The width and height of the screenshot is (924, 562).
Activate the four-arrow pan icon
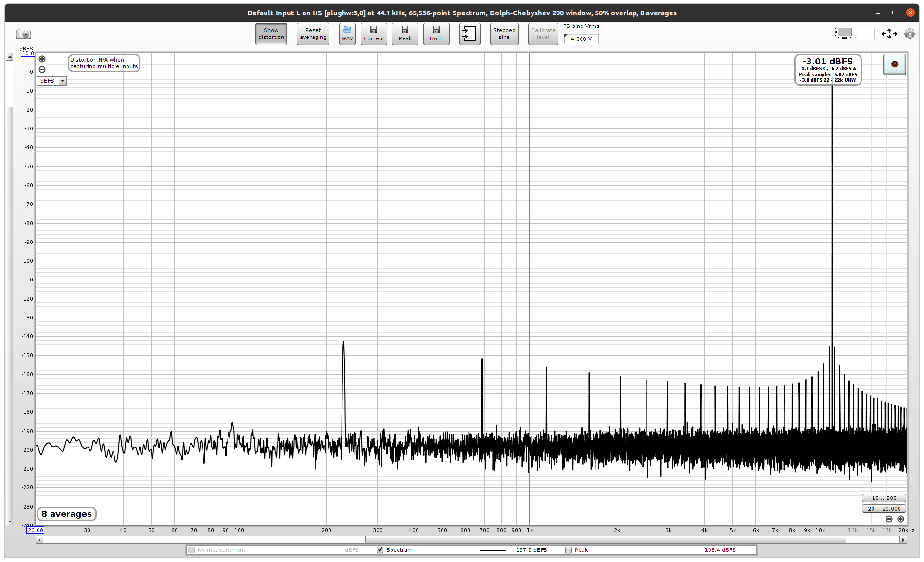coord(889,34)
